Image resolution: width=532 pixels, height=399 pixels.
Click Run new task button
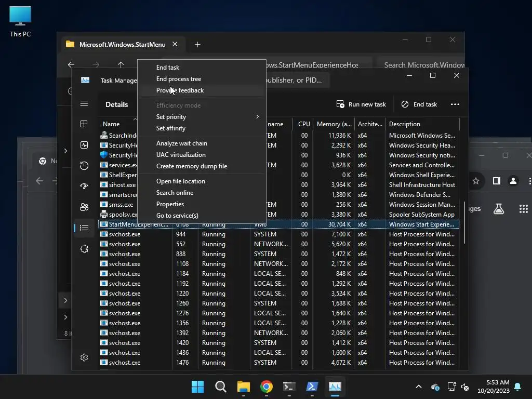(361, 104)
